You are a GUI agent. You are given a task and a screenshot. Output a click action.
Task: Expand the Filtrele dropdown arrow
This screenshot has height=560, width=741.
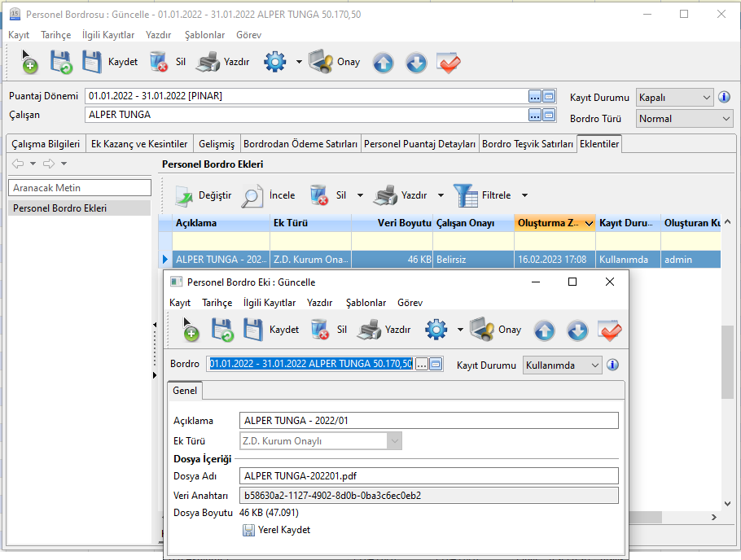[524, 195]
